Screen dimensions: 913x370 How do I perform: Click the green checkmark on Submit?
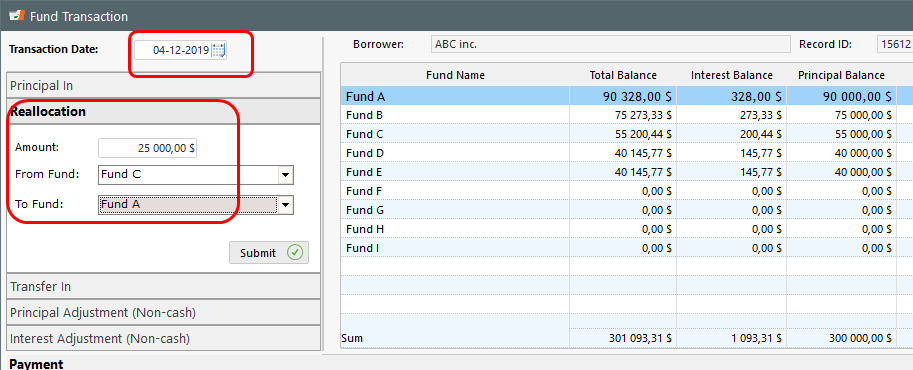[295, 253]
